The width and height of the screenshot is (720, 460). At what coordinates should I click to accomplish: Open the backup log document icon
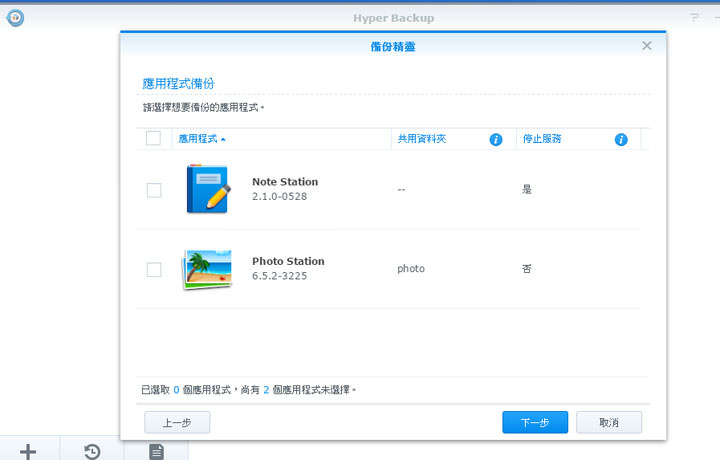coord(156,452)
